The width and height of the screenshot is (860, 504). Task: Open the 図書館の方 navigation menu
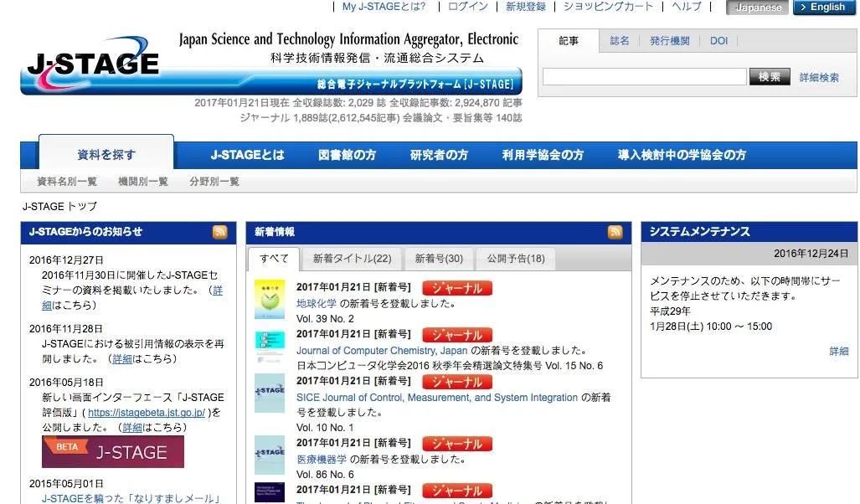(x=347, y=155)
